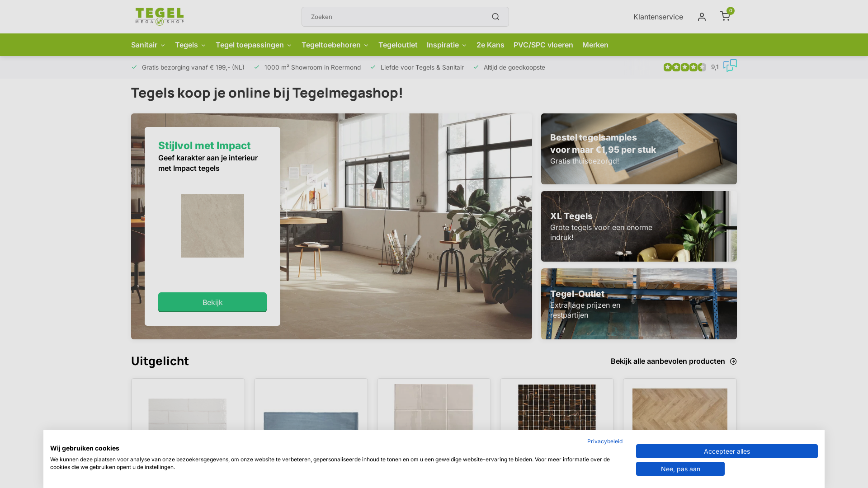Open the shopping cart icon

click(x=726, y=16)
